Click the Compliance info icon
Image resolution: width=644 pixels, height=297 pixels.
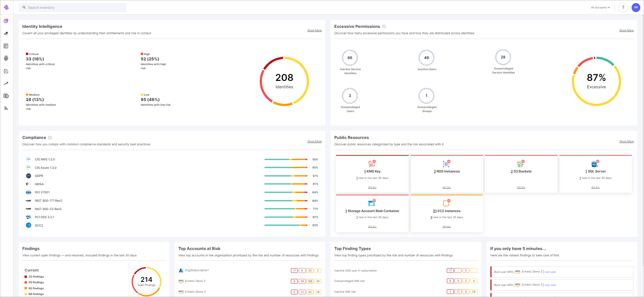(50, 138)
